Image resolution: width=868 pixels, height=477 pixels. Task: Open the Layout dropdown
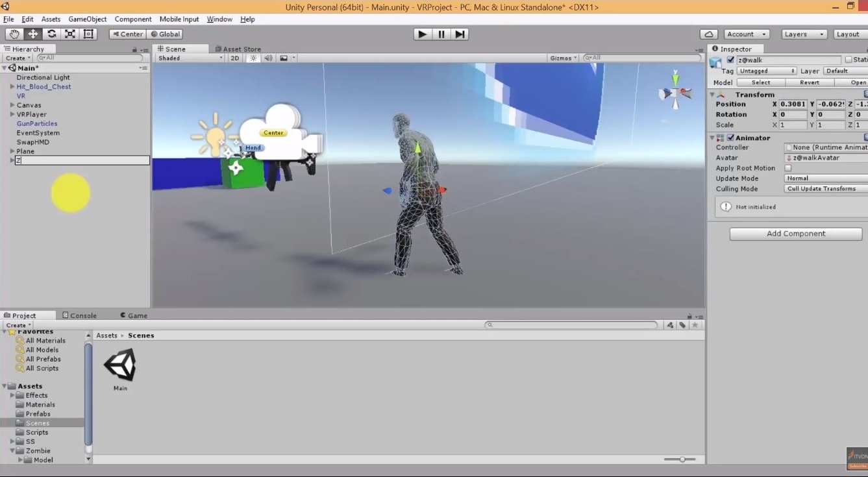click(849, 34)
